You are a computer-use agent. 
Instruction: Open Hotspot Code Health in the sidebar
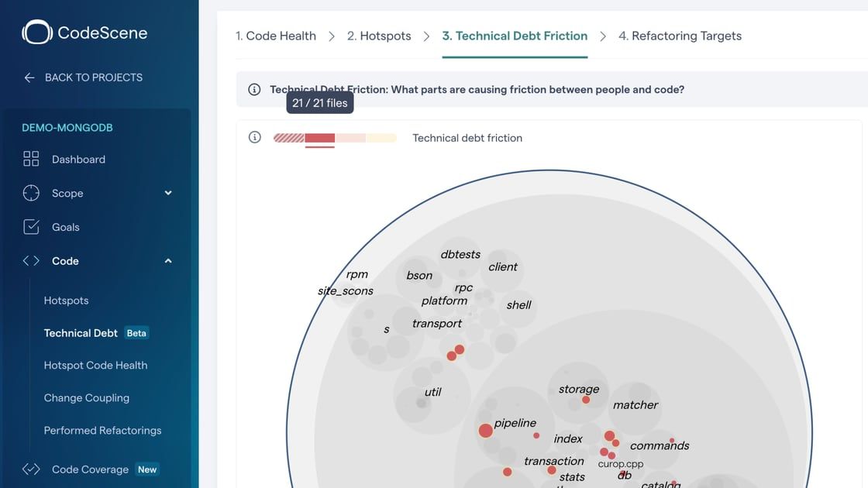click(x=96, y=365)
